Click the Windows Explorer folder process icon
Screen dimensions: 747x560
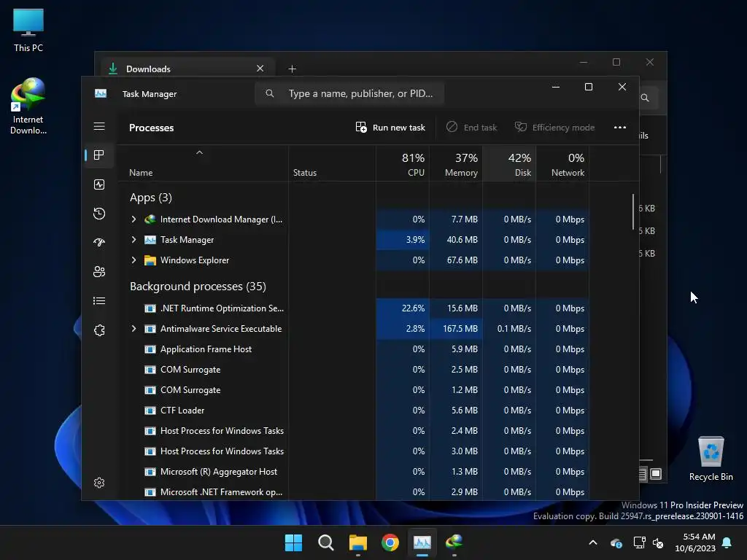click(x=150, y=260)
